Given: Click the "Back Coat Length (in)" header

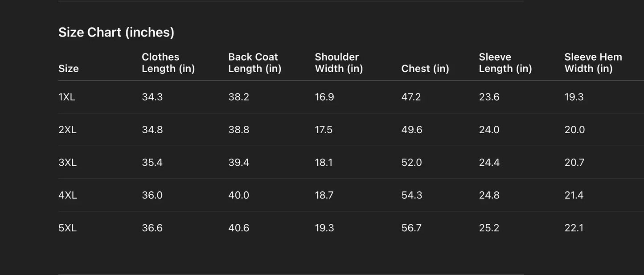Looking at the screenshot, I should point(254,63).
